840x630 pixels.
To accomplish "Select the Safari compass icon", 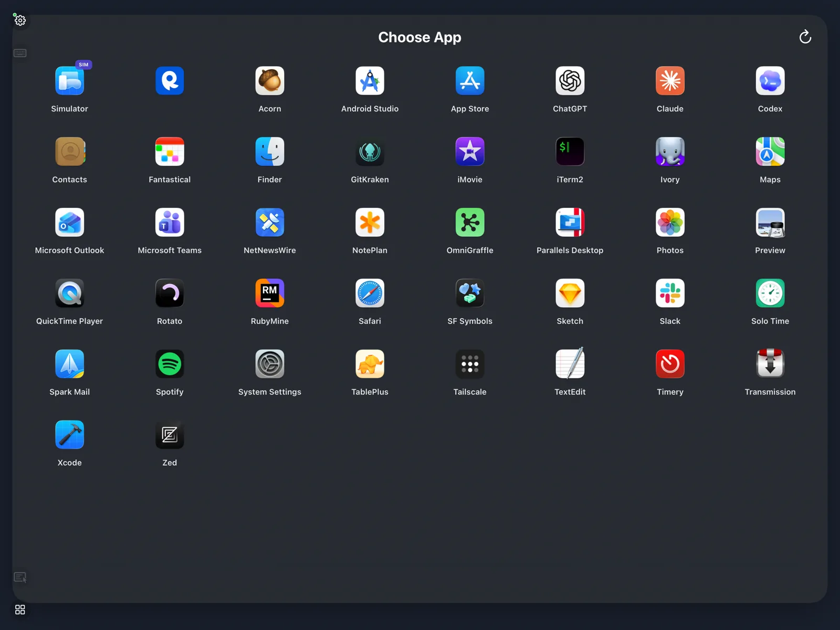I will (x=370, y=293).
